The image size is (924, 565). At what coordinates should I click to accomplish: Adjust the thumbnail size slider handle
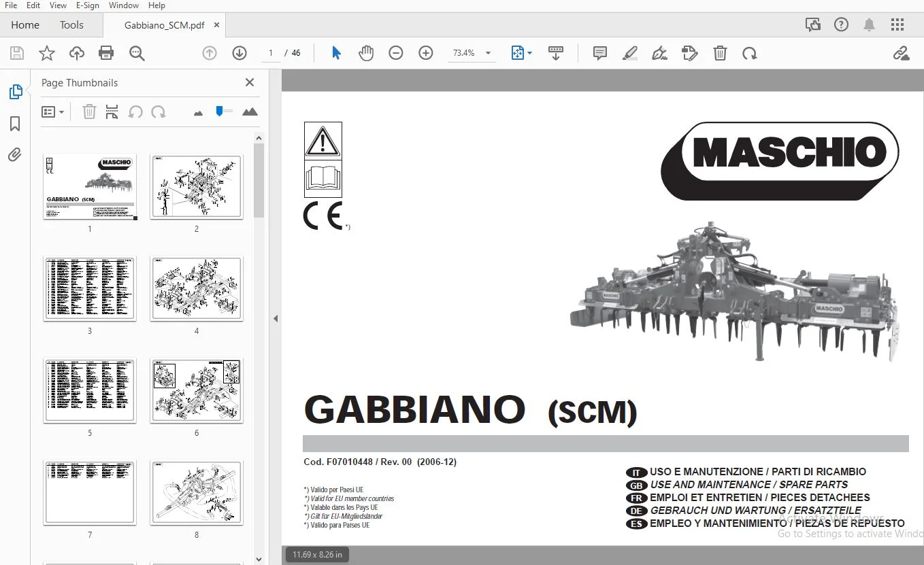click(x=219, y=111)
